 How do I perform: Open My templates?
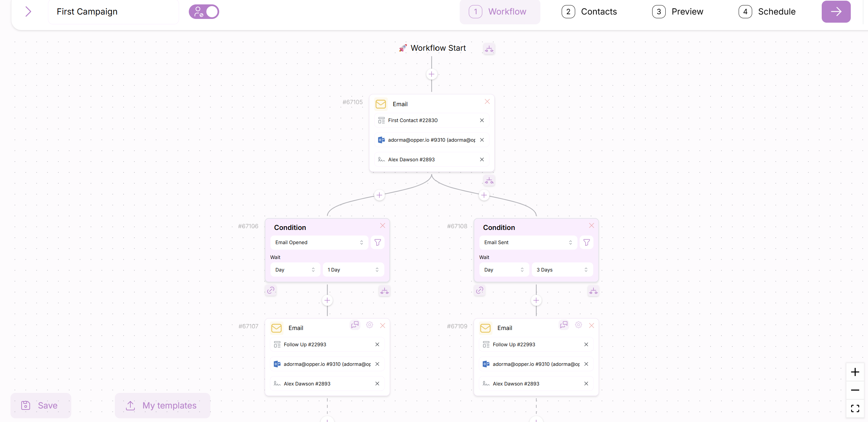162,405
